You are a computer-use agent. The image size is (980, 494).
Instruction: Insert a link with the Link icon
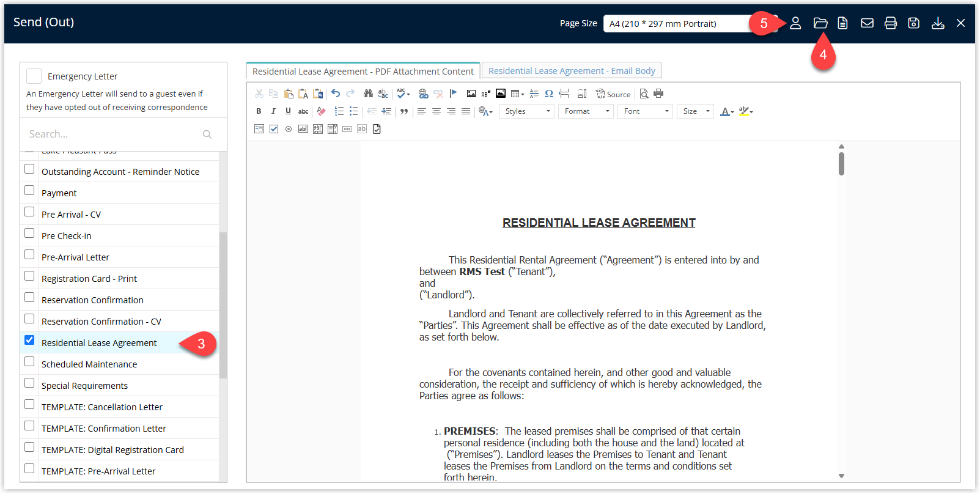tap(424, 94)
